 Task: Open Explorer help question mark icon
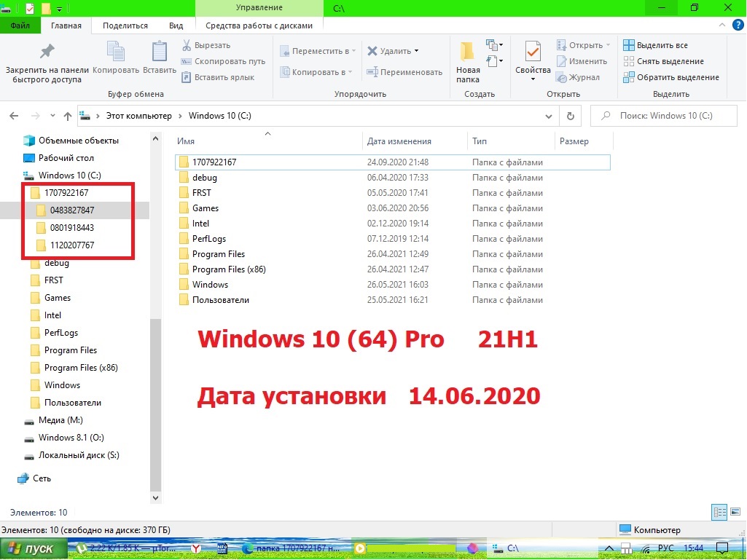[738, 25]
